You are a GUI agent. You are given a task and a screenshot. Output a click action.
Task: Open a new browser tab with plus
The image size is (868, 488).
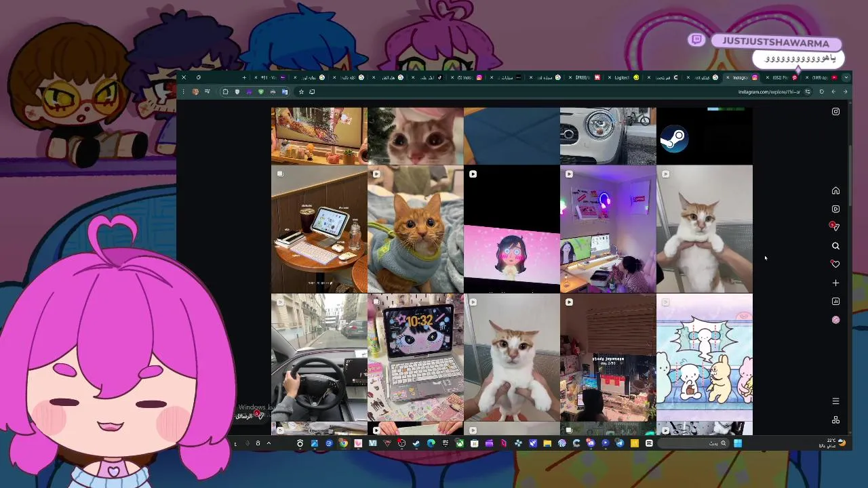244,77
